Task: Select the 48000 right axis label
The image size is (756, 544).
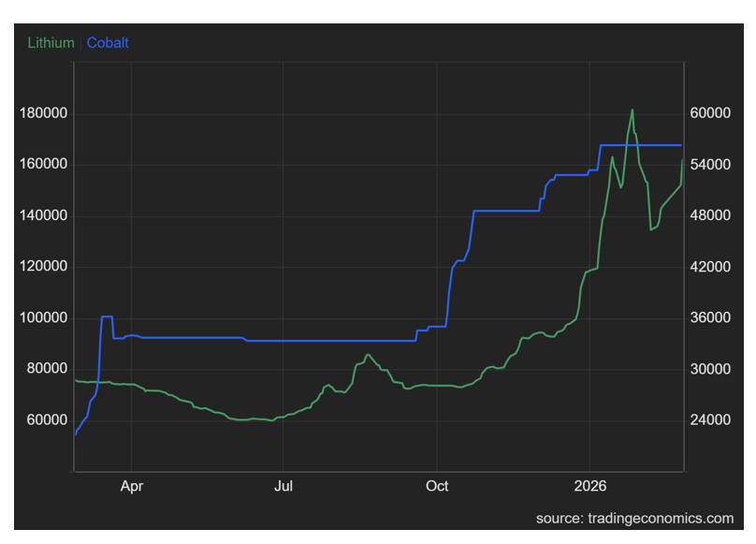Action: [x=709, y=216]
